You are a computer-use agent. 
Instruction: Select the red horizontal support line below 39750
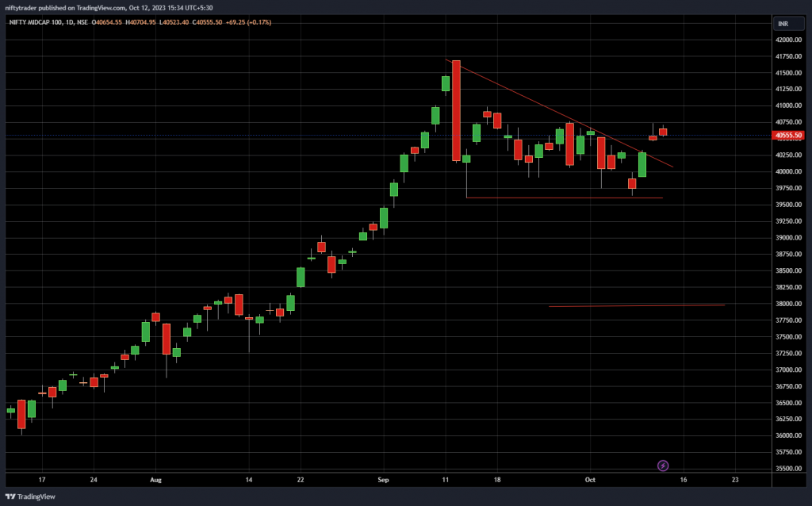tap(563, 197)
